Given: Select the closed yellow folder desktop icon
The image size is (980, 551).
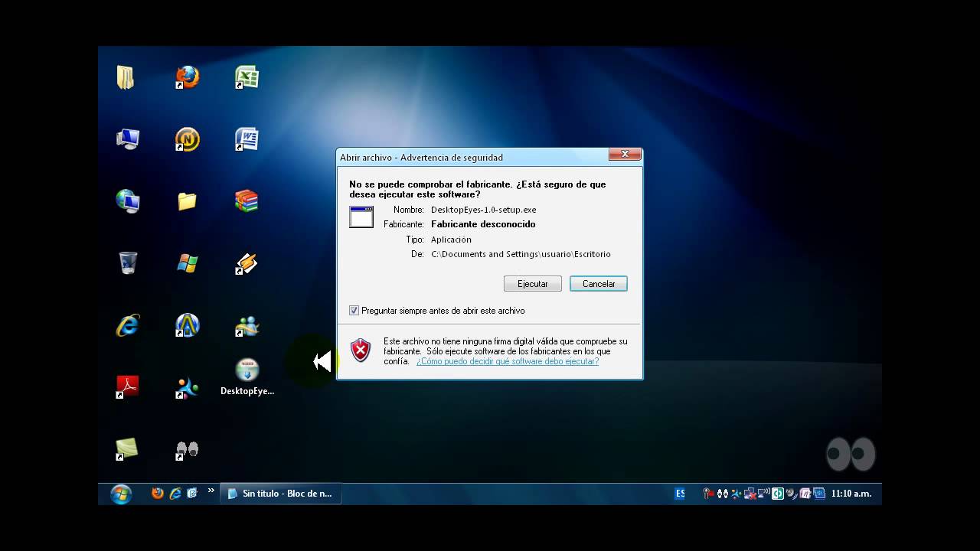Looking at the screenshot, I should 187,201.
